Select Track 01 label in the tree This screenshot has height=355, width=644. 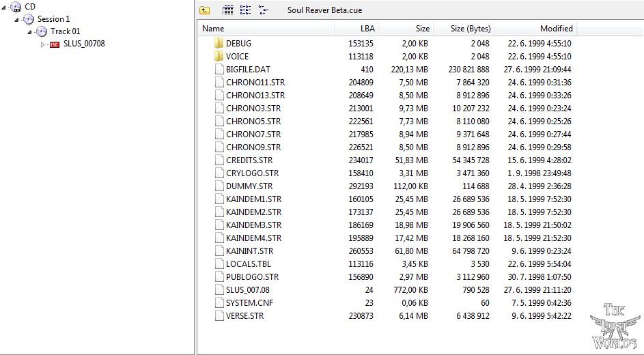click(66, 31)
